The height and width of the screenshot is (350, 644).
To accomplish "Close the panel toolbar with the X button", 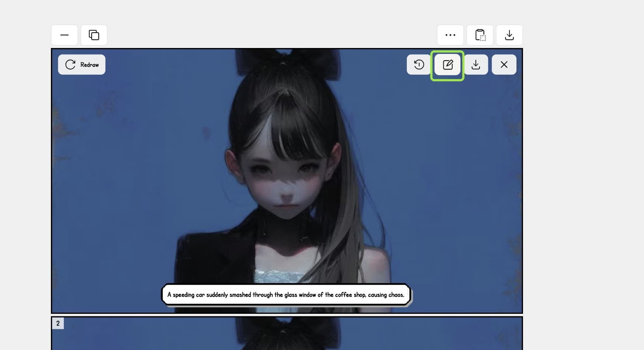I will (x=504, y=65).
